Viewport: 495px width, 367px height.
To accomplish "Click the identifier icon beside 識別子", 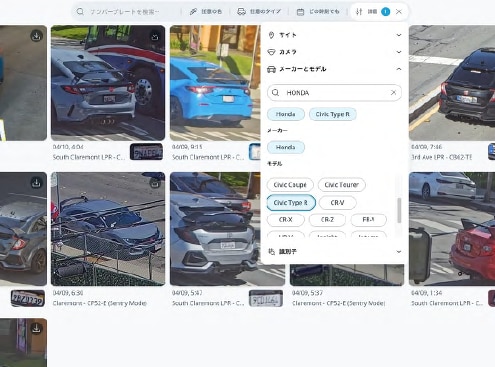I will (x=272, y=251).
